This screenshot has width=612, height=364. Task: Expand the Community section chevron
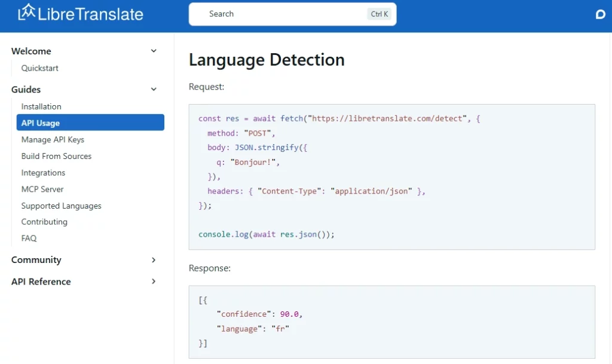tap(154, 260)
